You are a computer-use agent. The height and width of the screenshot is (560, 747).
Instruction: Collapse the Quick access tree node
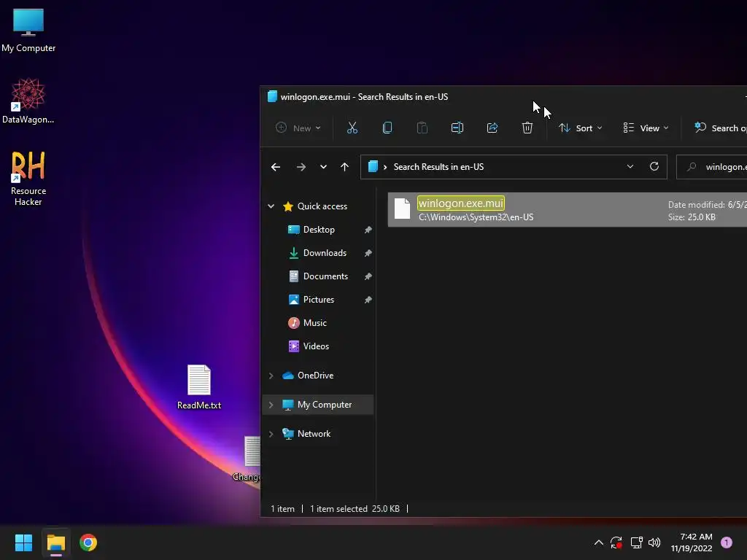point(271,206)
